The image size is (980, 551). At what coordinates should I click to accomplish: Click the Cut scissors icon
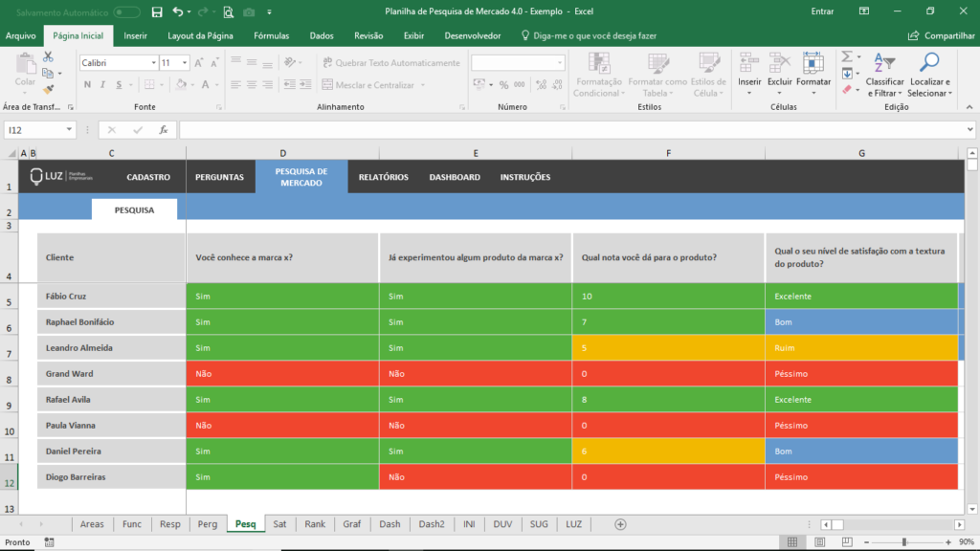[48, 57]
